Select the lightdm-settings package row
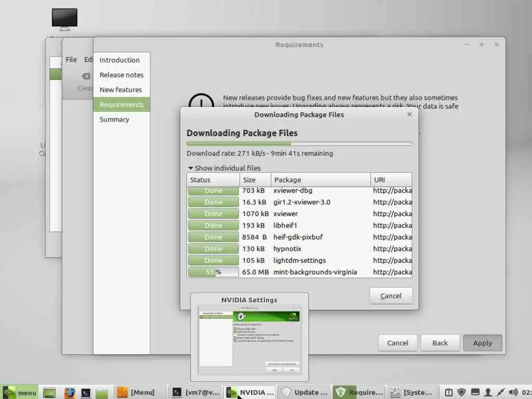532x399 pixels. 299,260
